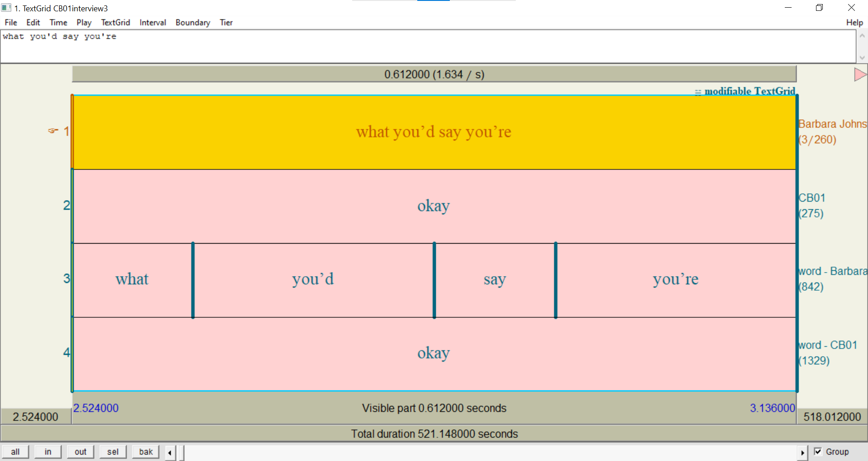Image resolution: width=868 pixels, height=461 pixels.
Task: Open the Help menu
Action: click(854, 23)
